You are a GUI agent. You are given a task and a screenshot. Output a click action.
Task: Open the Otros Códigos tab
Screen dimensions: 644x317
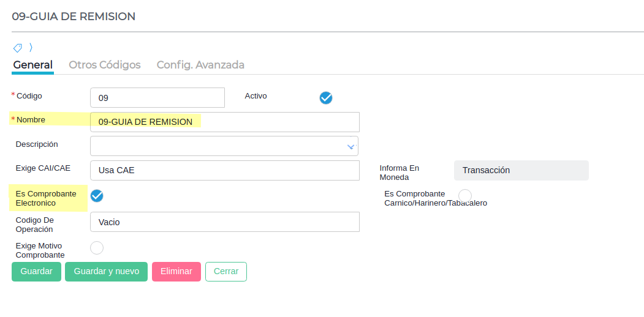(x=104, y=65)
